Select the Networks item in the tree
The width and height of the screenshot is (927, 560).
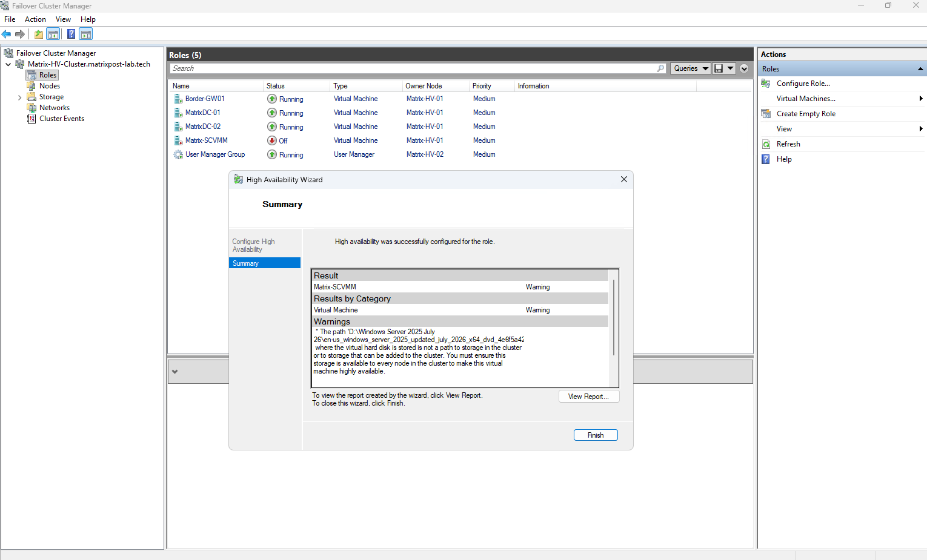[x=55, y=108]
